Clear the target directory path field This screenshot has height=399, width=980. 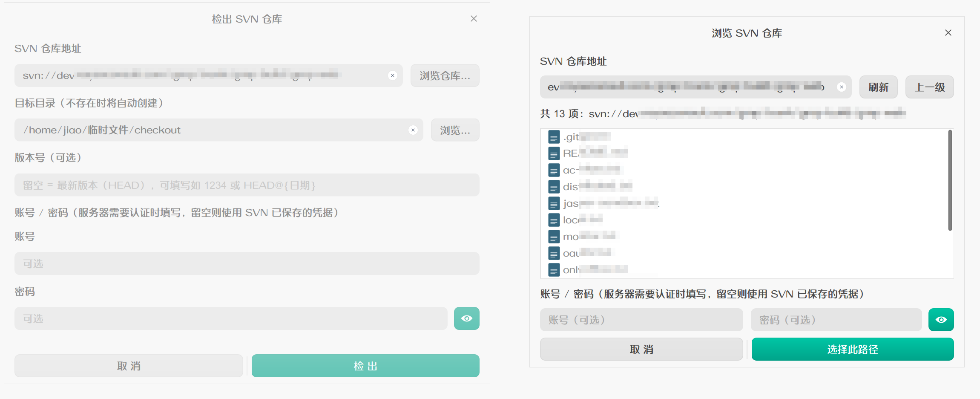[x=413, y=130]
